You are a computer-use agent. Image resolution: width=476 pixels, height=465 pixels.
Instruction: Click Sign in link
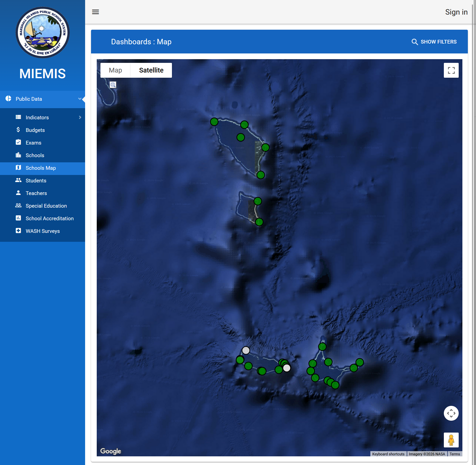coord(456,12)
